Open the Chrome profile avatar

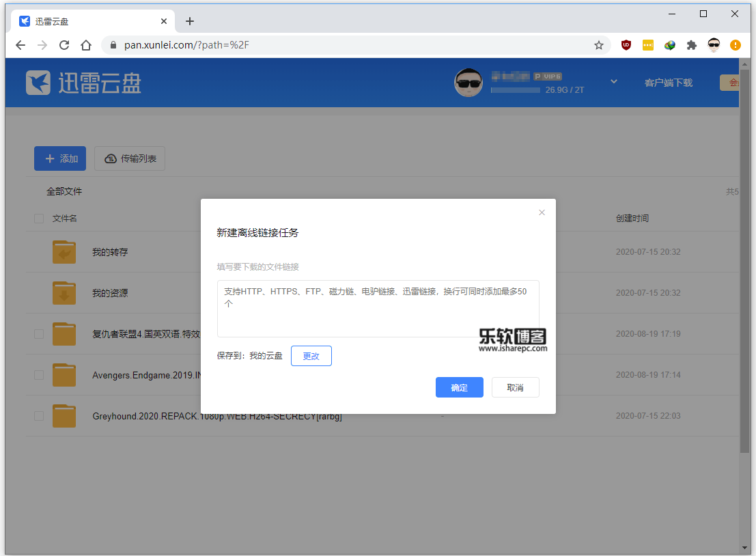pyautogui.click(x=714, y=45)
